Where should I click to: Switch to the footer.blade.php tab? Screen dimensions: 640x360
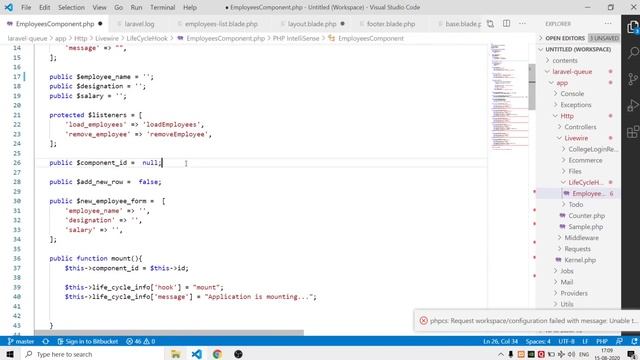(x=391, y=24)
